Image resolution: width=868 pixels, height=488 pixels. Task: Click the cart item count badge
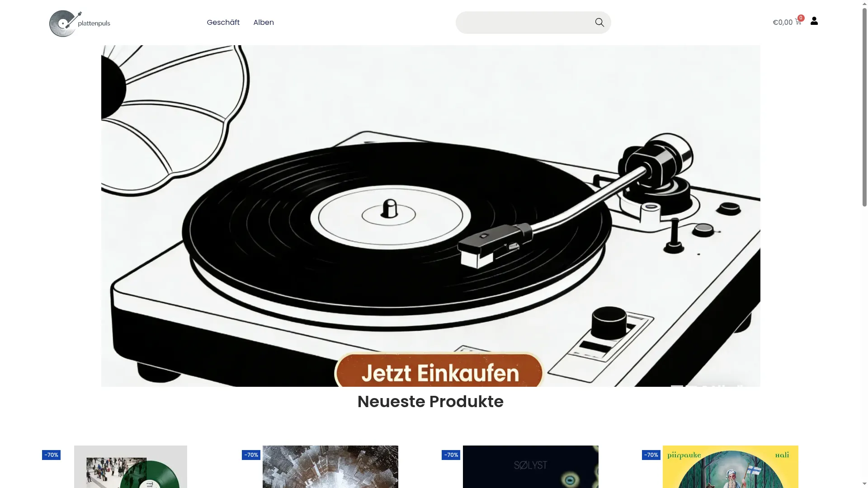pos(801,18)
